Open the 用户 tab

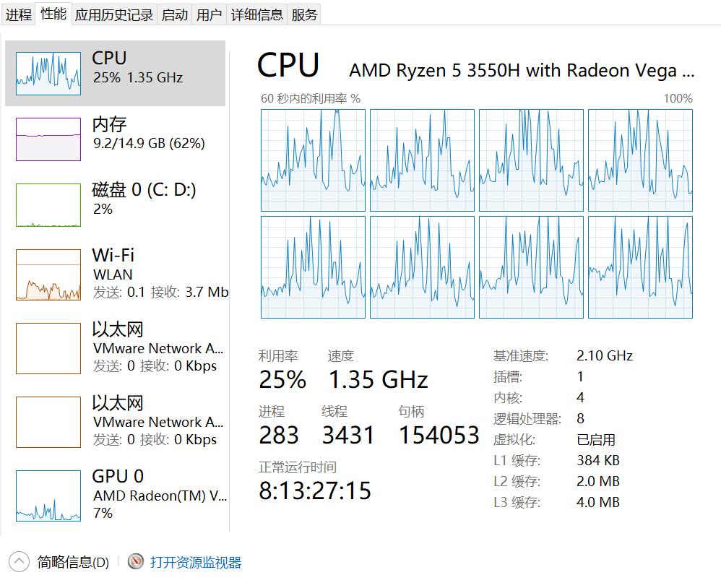pyautogui.click(x=210, y=14)
